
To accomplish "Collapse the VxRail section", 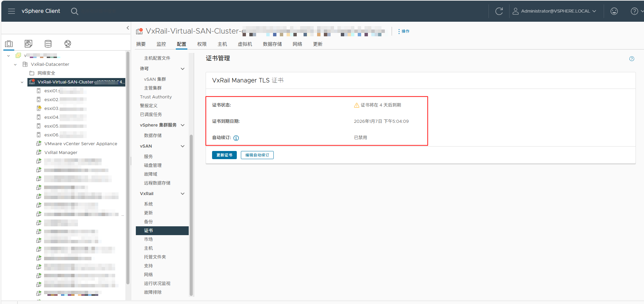I will (183, 193).
